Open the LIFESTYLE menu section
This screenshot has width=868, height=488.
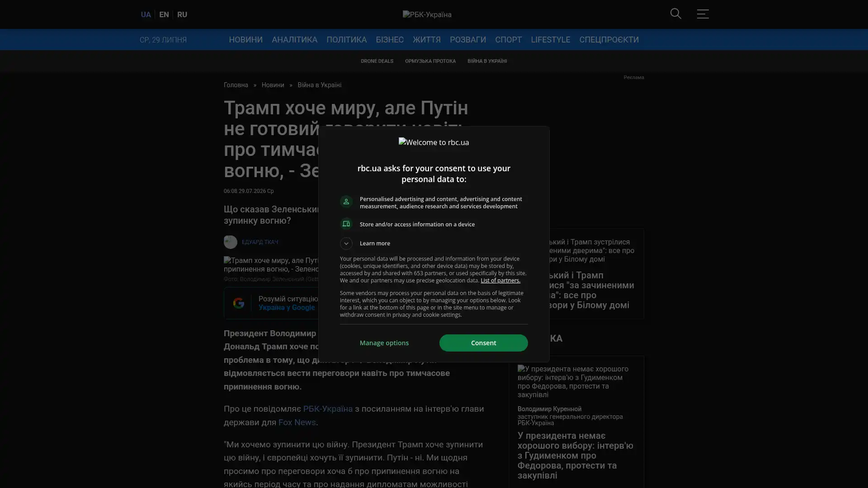[550, 40]
